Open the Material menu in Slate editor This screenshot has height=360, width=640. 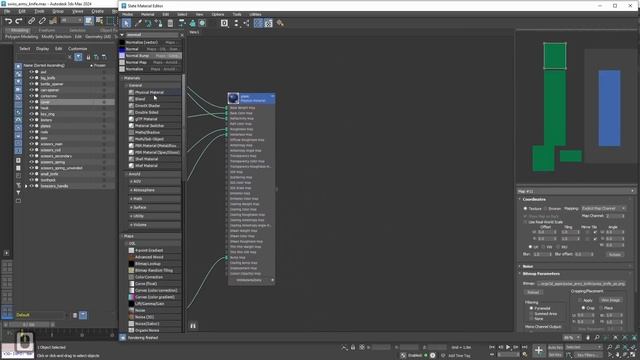tap(148, 14)
